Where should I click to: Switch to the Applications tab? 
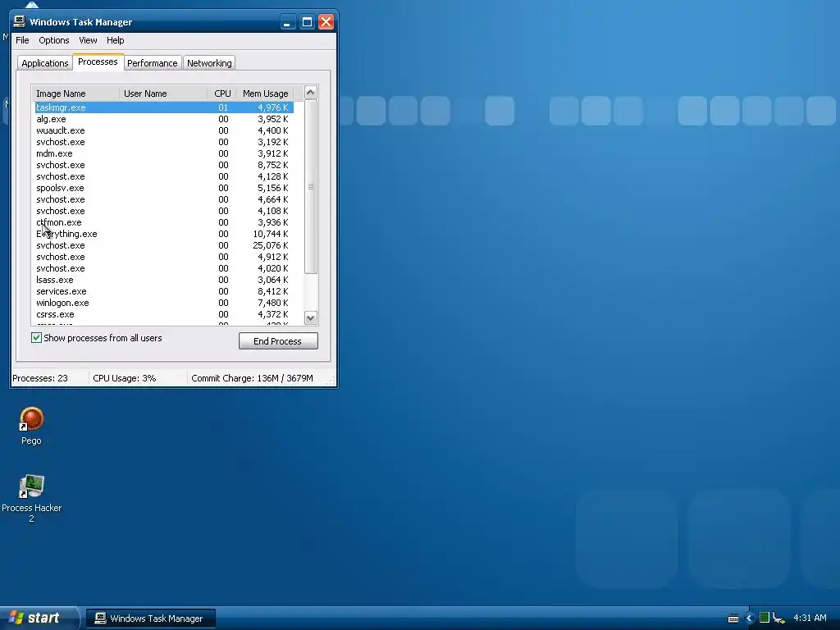click(x=45, y=63)
